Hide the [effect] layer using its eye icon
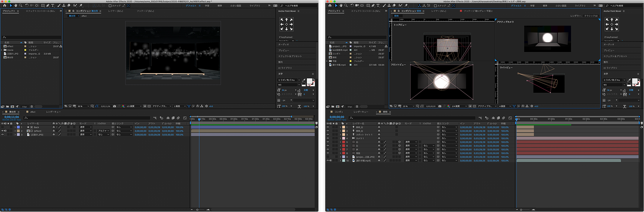The height and width of the screenshot is (212, 644). [2, 131]
